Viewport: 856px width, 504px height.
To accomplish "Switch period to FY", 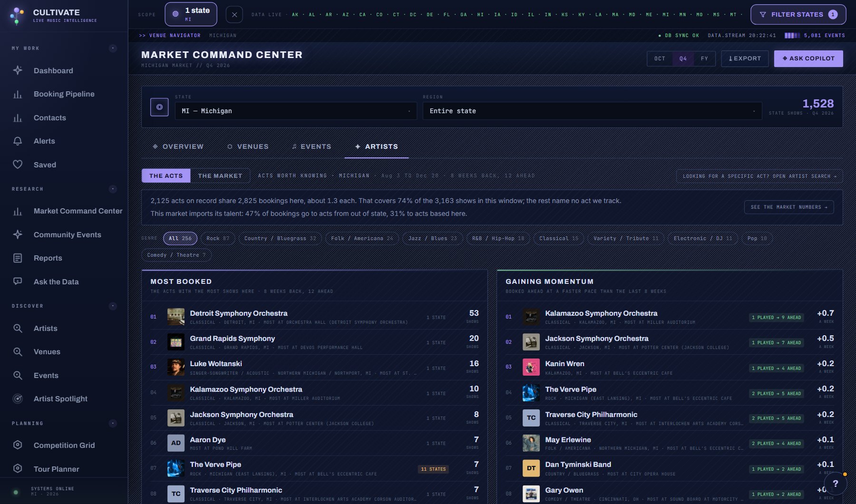I will (704, 58).
